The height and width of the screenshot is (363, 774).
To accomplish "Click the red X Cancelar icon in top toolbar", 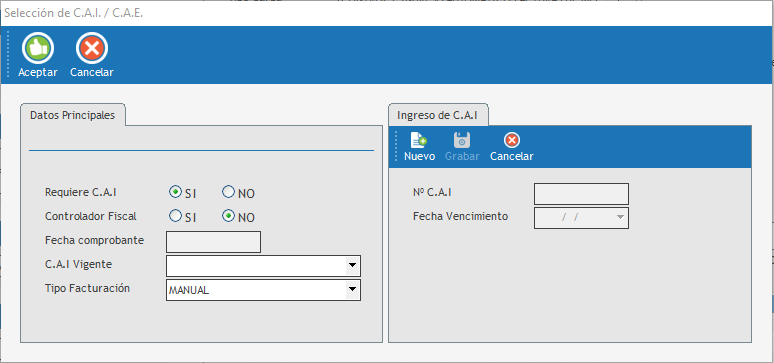I will tap(92, 48).
